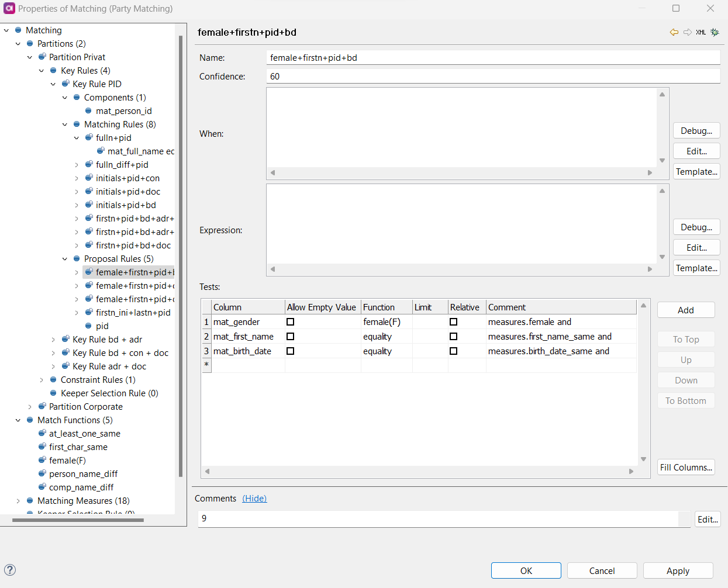
Task: Click the application icon in title bar
Action: 9,8
